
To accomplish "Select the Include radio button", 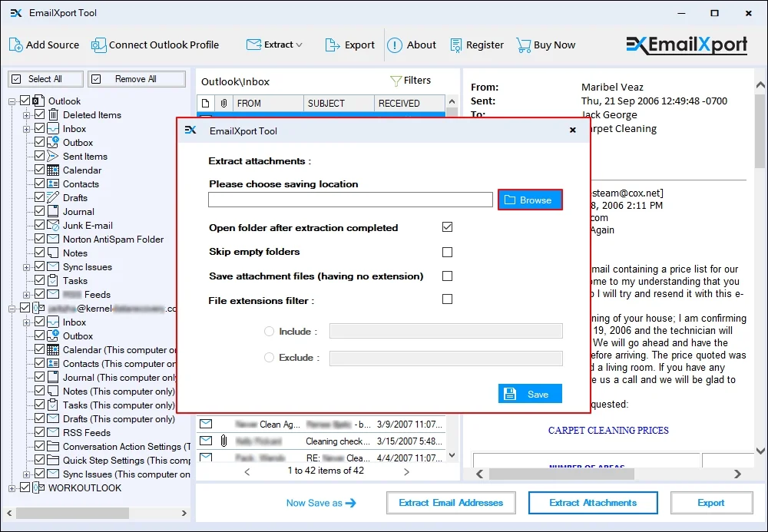I will click(270, 332).
